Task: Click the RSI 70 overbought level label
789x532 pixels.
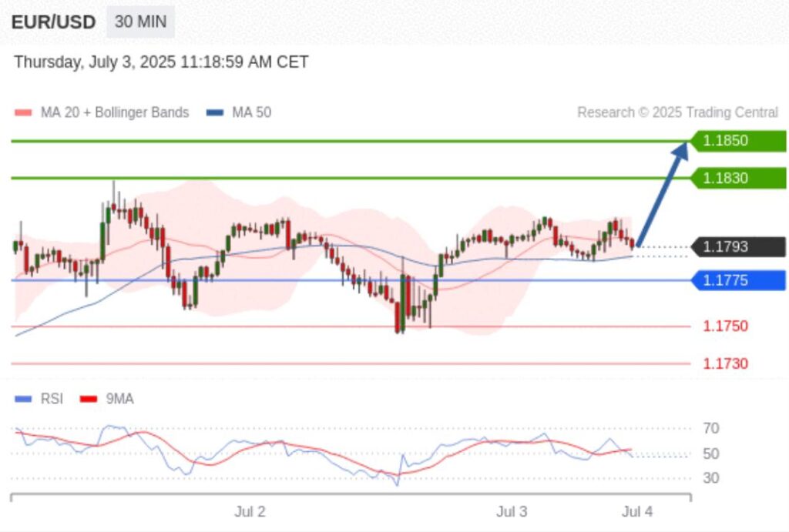Action: [711, 428]
